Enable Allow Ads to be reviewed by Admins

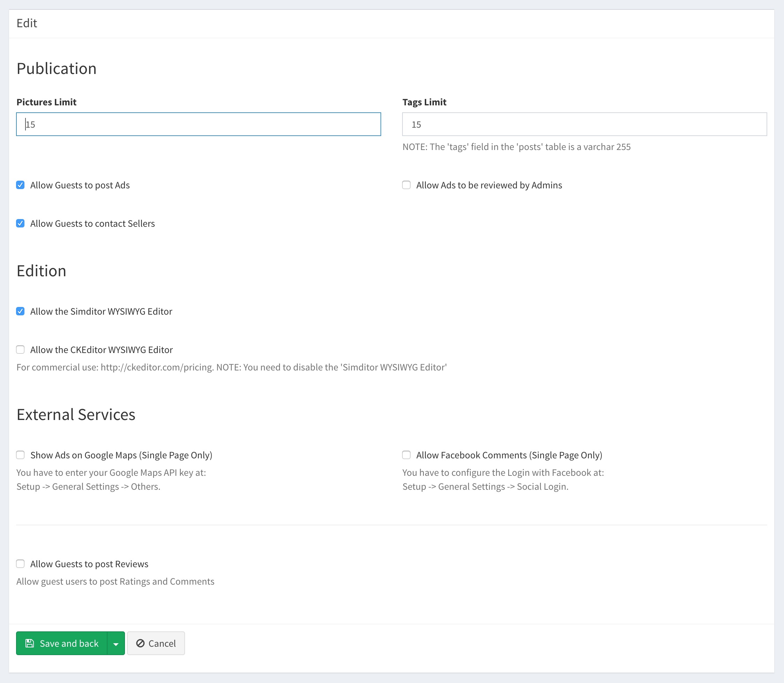[407, 185]
